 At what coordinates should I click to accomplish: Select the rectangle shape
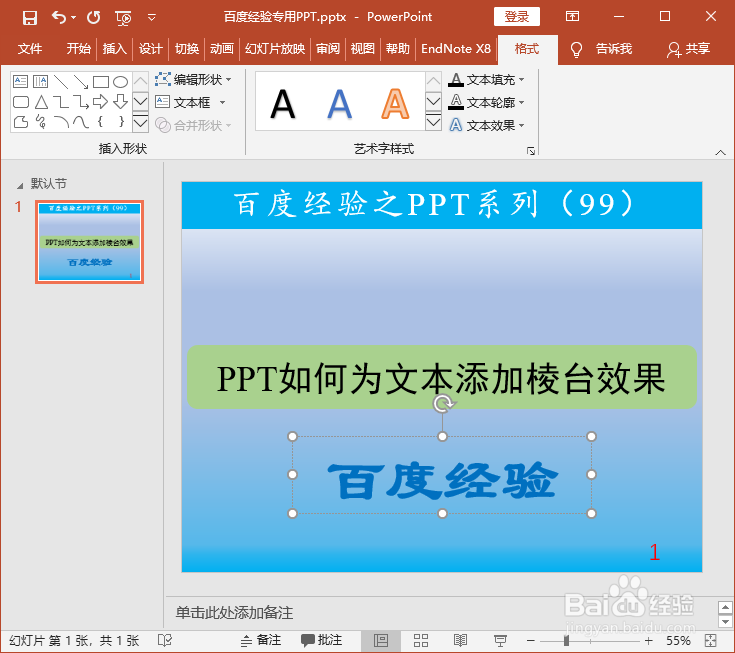click(101, 82)
